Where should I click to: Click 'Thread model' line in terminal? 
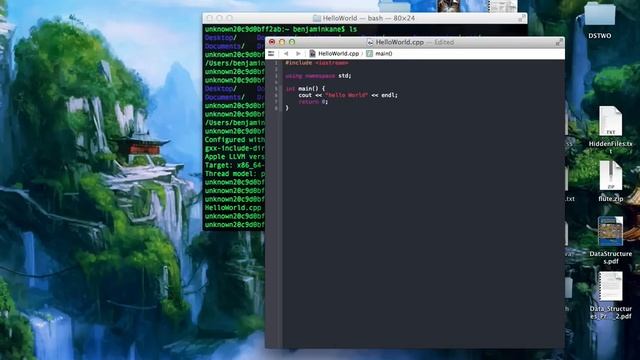(x=235, y=174)
